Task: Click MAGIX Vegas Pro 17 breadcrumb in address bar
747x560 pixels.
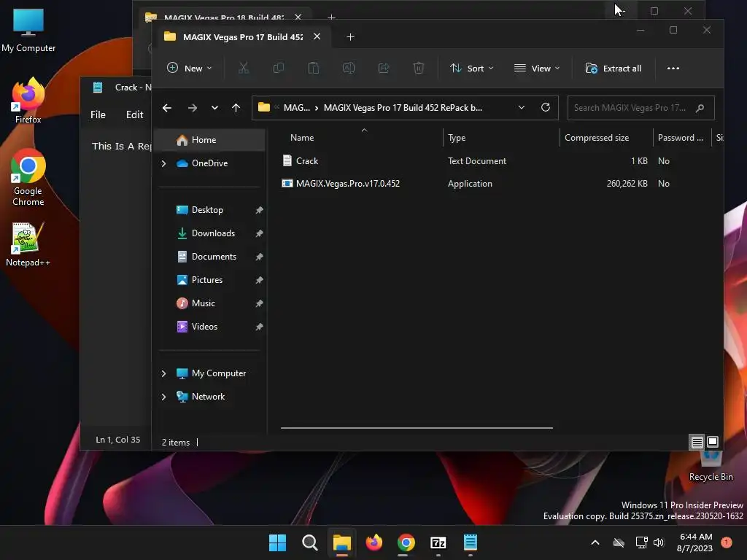Action: click(403, 108)
